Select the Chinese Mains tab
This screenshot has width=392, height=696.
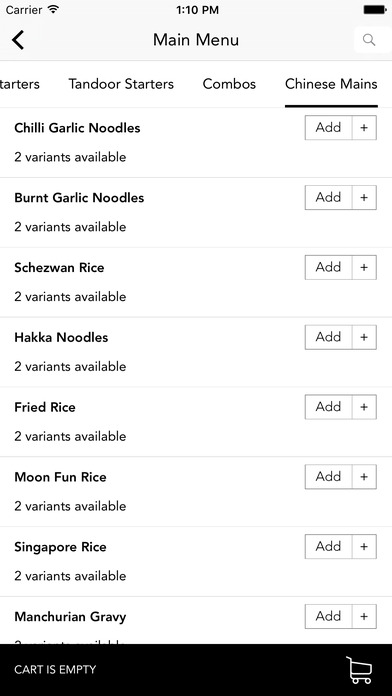point(331,84)
